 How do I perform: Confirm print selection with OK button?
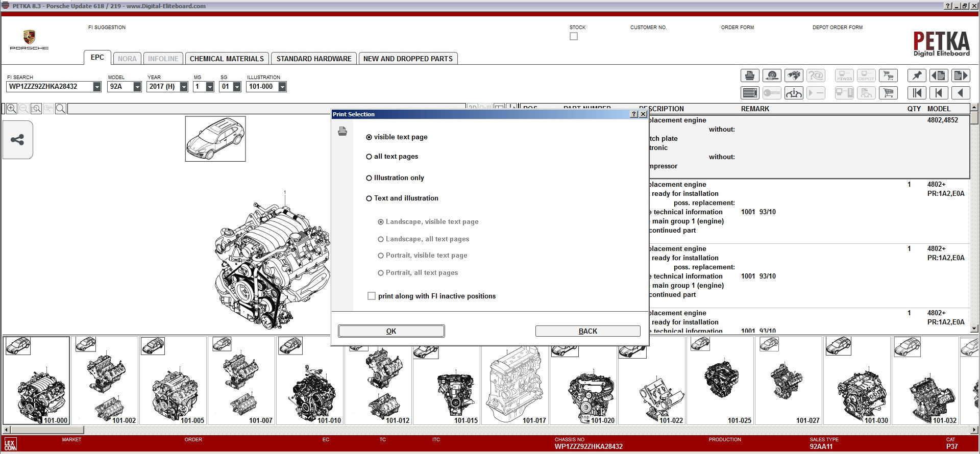tap(391, 331)
